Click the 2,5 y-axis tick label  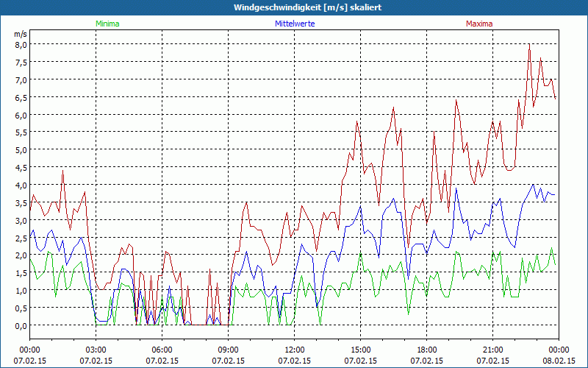click(x=21, y=238)
